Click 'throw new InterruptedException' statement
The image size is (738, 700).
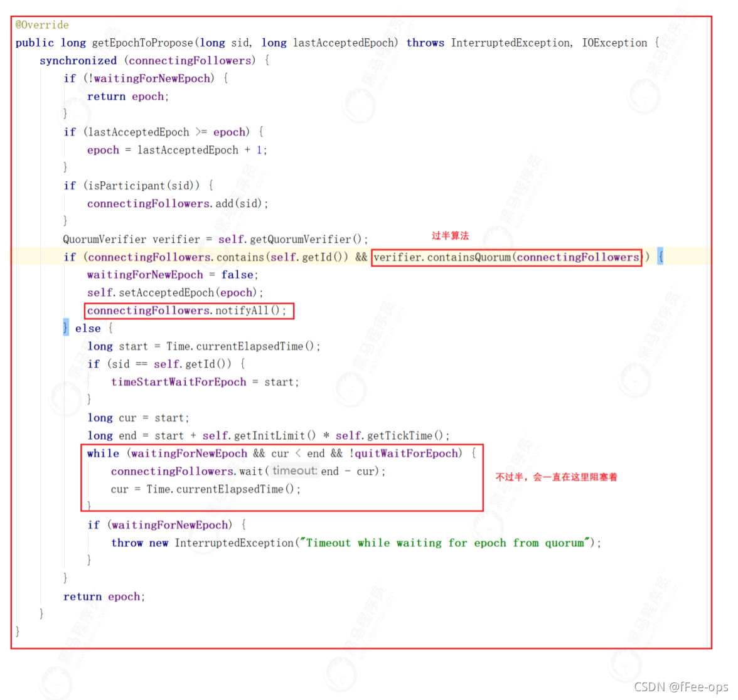[x=202, y=543]
